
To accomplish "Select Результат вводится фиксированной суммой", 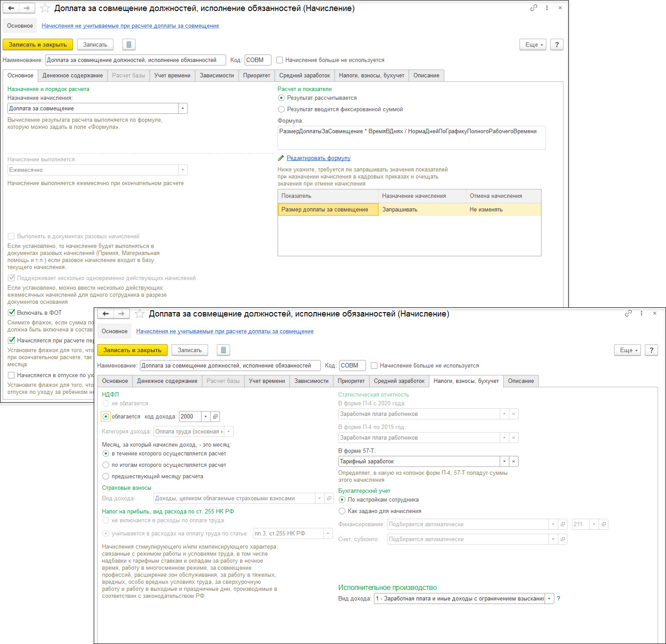I will [x=281, y=109].
